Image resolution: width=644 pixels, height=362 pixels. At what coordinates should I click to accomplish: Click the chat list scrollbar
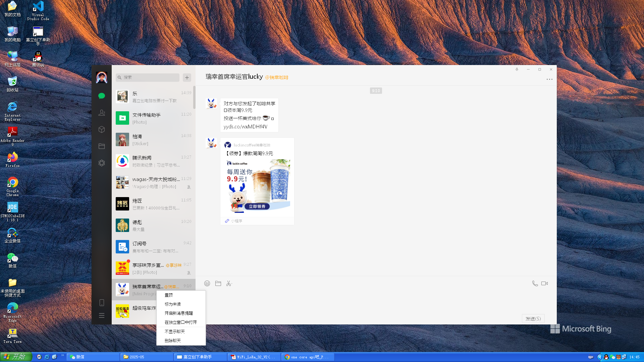click(194, 97)
